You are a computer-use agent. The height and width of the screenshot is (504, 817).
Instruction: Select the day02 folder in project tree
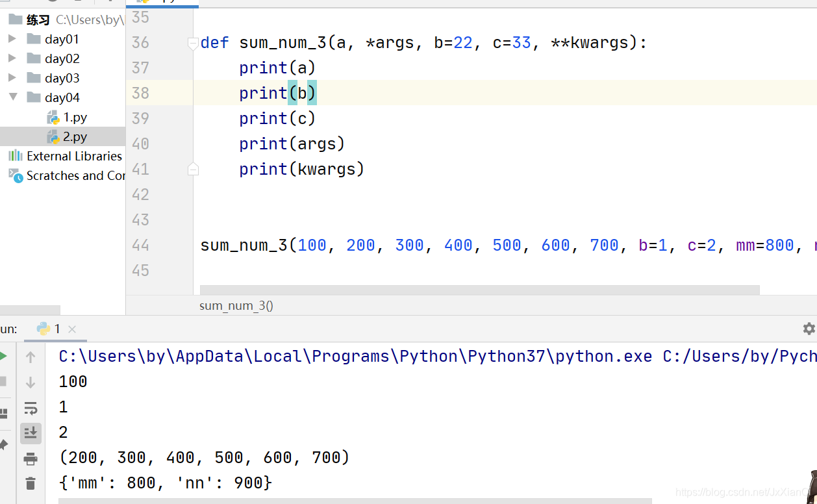(x=62, y=58)
